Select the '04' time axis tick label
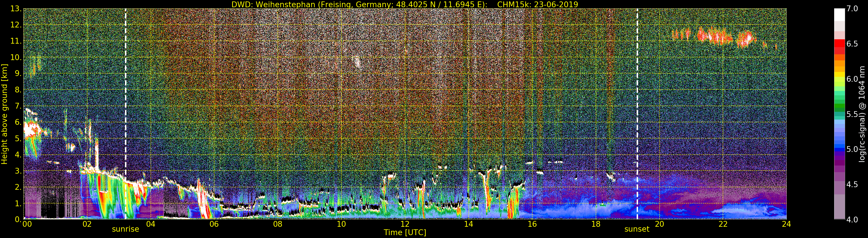Viewport: 868px width, 238px height. [151, 224]
